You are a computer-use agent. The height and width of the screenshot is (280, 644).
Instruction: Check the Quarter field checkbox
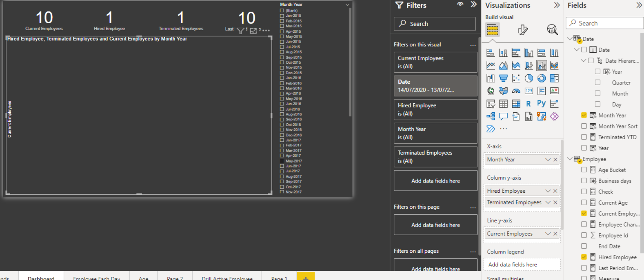coord(597,83)
